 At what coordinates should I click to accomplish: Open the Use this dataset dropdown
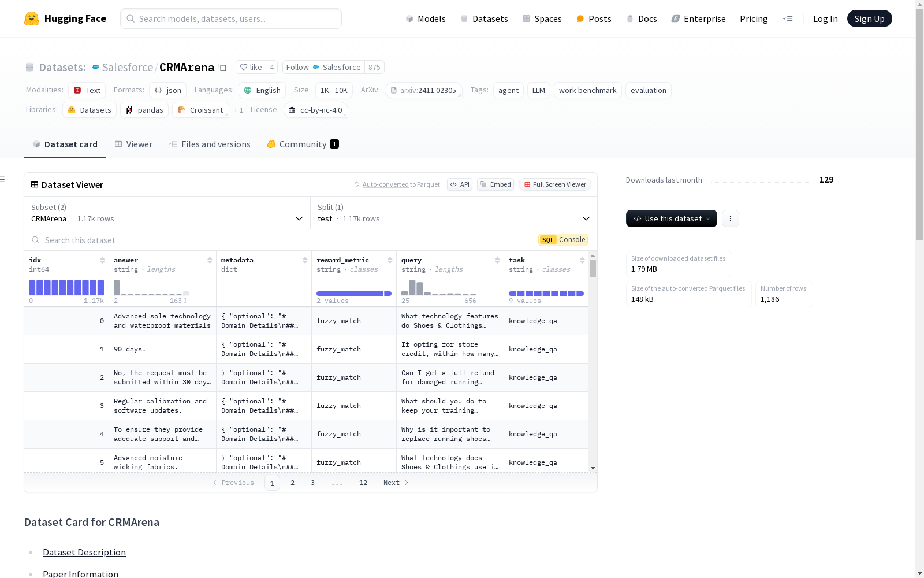672,218
